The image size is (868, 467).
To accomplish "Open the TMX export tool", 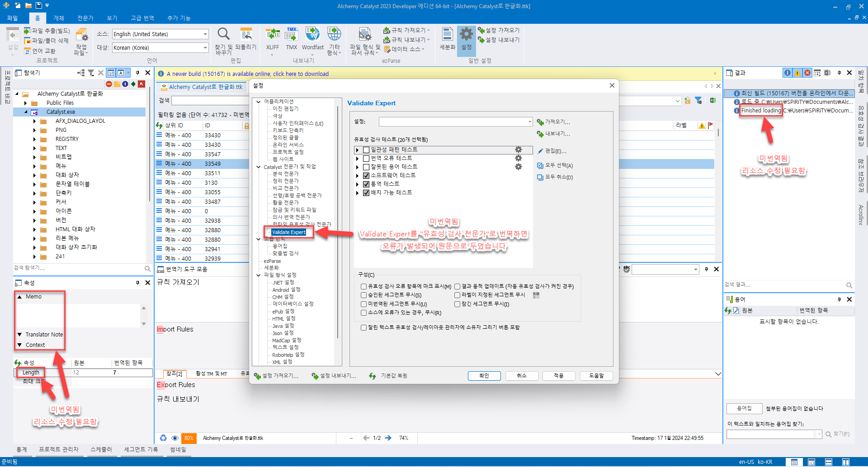I will pos(292,39).
